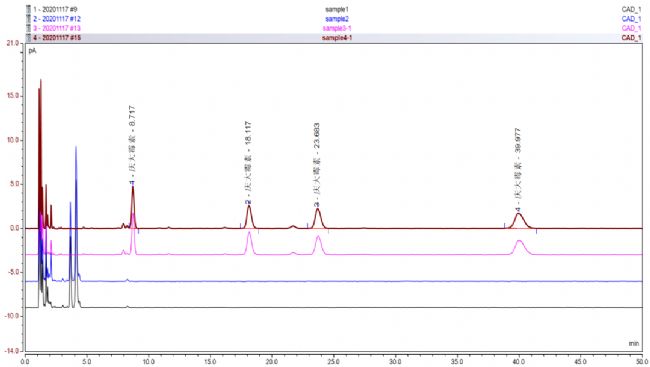Click the vial icon beside 2 - 20201117 #12
650x367 pixels.
click(x=29, y=19)
